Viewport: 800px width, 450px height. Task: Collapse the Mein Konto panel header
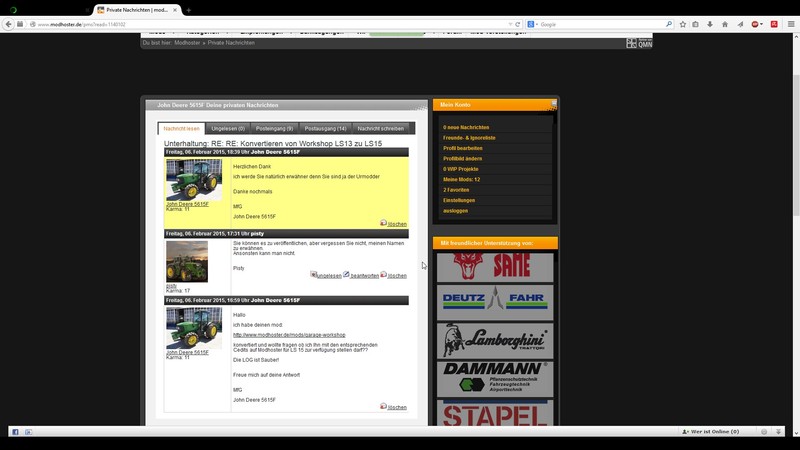pos(552,104)
